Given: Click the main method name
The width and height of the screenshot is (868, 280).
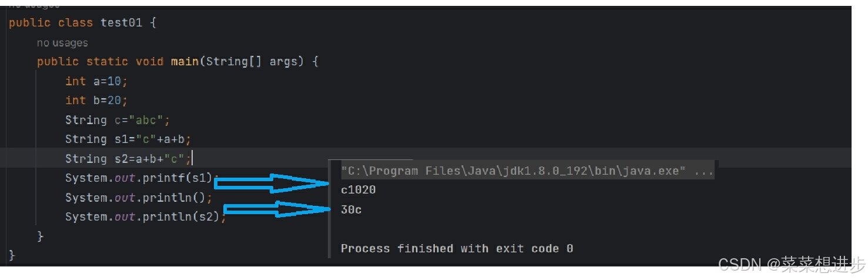Looking at the screenshot, I should (185, 61).
